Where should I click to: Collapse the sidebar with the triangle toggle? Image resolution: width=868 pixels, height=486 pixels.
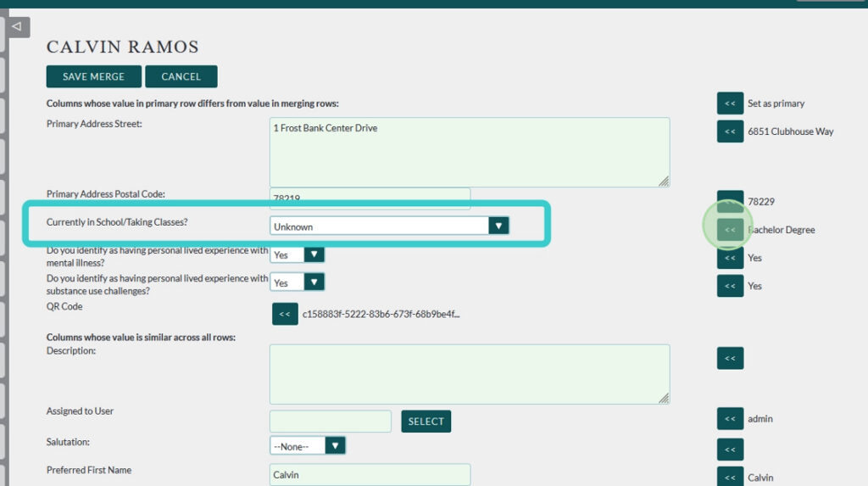[x=16, y=26]
